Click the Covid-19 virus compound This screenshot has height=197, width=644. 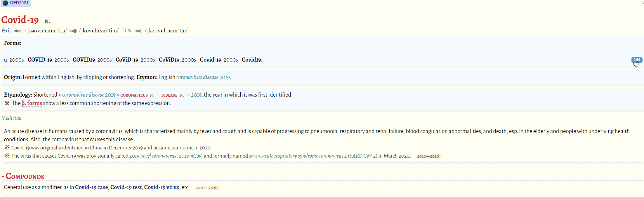tap(162, 187)
